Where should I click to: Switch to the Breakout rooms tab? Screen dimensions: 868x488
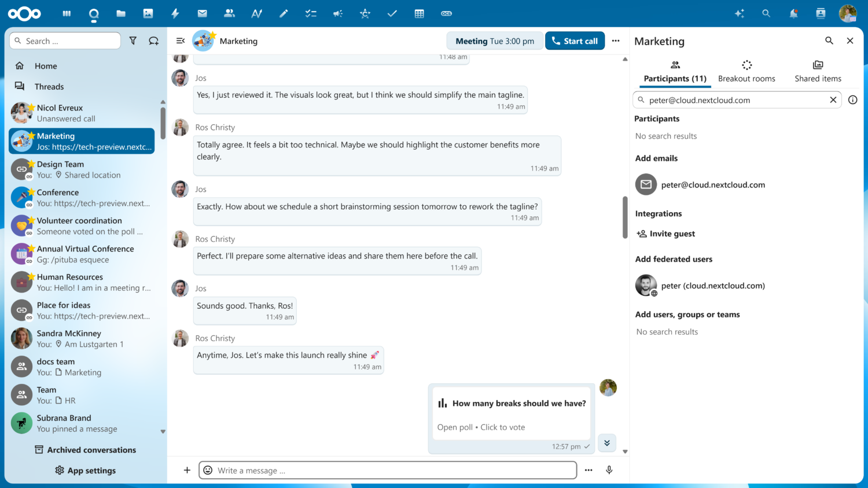coord(746,69)
